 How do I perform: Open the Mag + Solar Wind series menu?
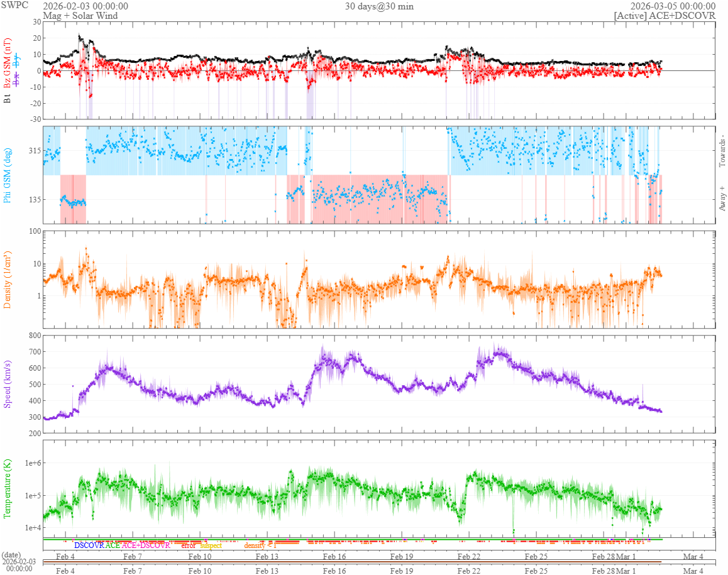click(x=80, y=15)
